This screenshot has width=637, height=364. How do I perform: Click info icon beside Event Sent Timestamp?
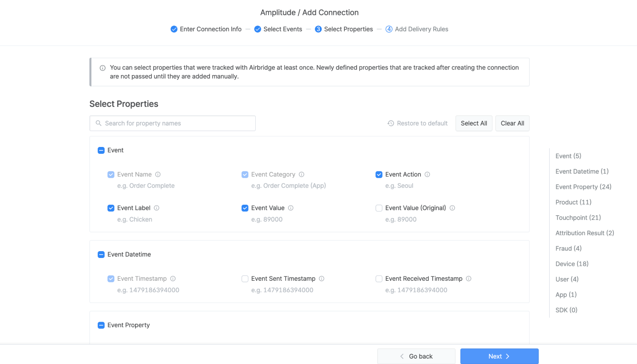point(322,278)
